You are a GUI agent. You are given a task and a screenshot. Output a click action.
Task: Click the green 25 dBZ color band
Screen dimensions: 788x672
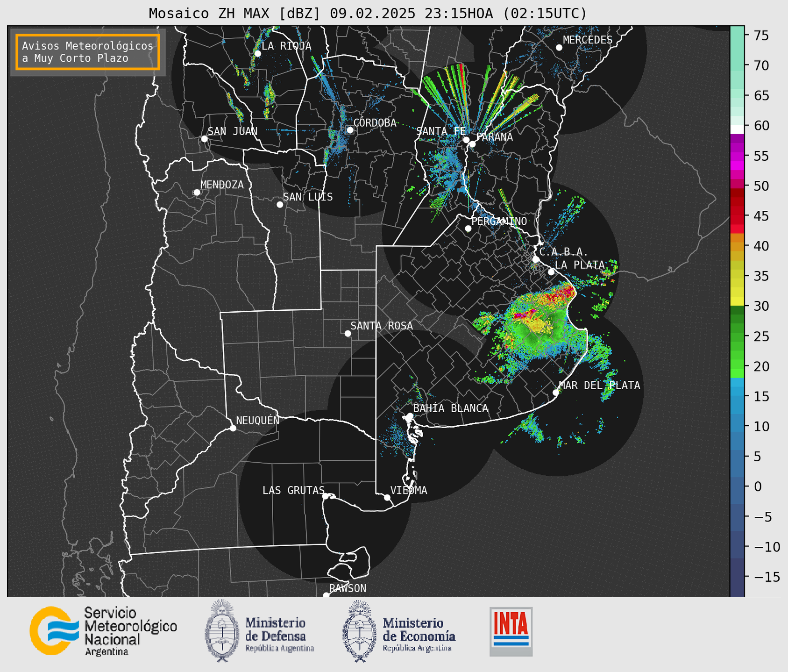(x=737, y=336)
